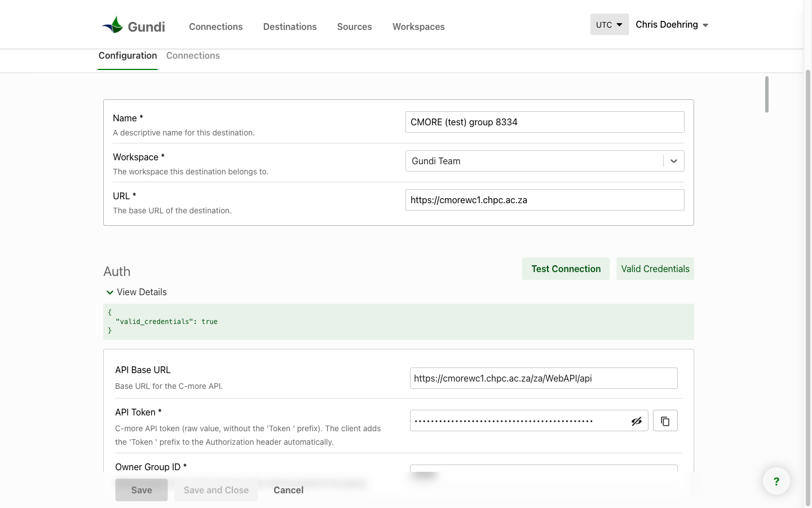Viewport: 812px width, 508px height.
Task: Click the API Token label
Action: point(138,412)
